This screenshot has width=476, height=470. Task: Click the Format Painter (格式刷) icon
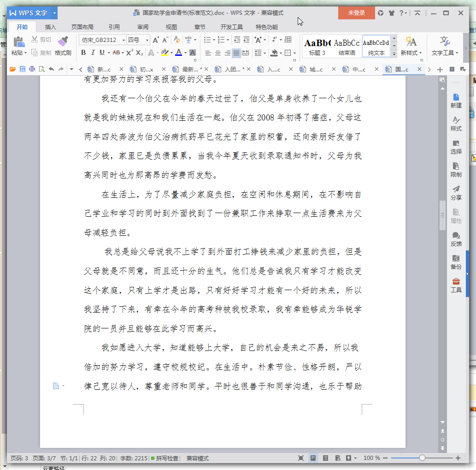point(63,41)
